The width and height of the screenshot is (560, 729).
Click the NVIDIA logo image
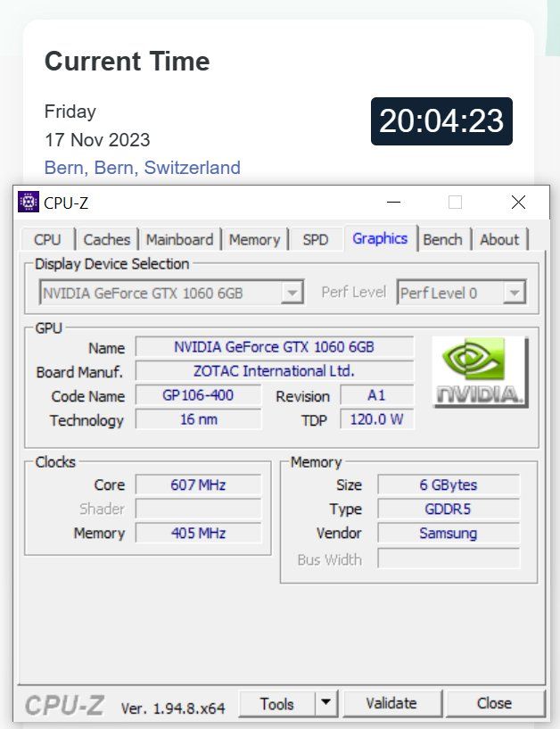click(480, 372)
